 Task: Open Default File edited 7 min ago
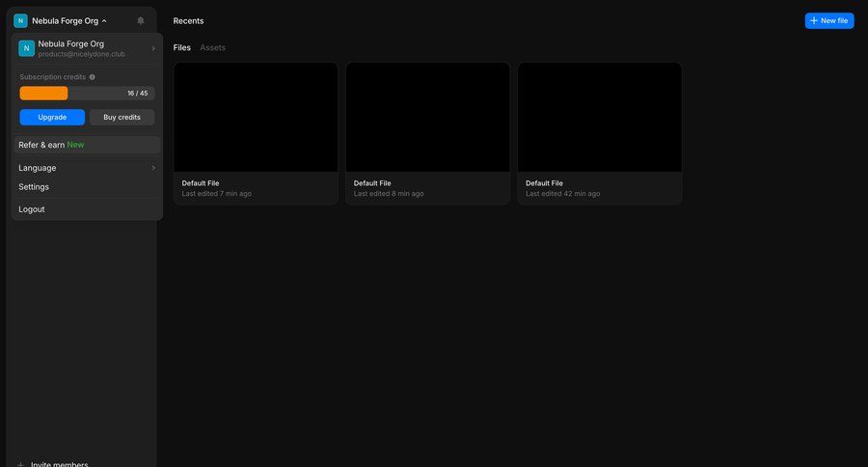pos(256,133)
